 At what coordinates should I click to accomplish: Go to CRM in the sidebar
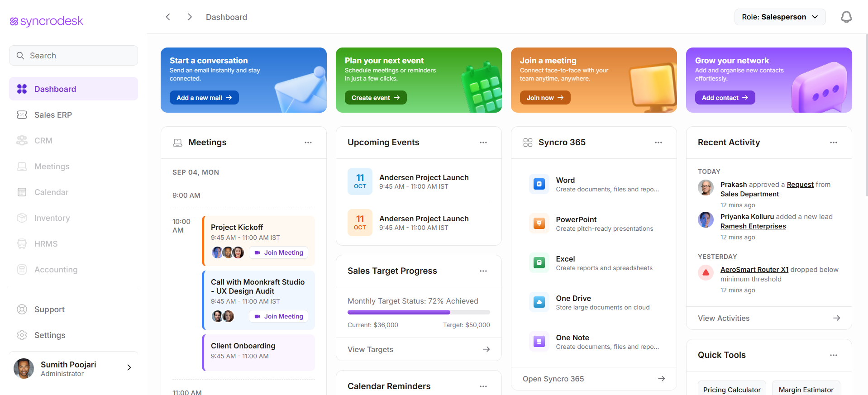(x=73, y=140)
